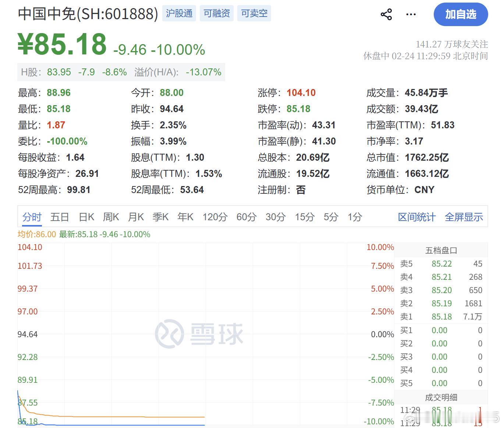Viewport: 504px width, 428px height.
Task: Open the three-dot more options menu
Action: tap(411, 15)
